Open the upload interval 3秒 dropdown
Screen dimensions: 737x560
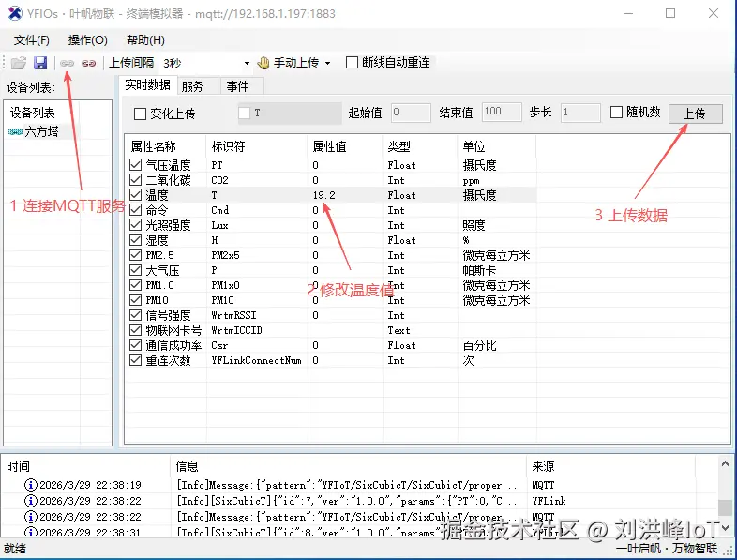(x=247, y=63)
